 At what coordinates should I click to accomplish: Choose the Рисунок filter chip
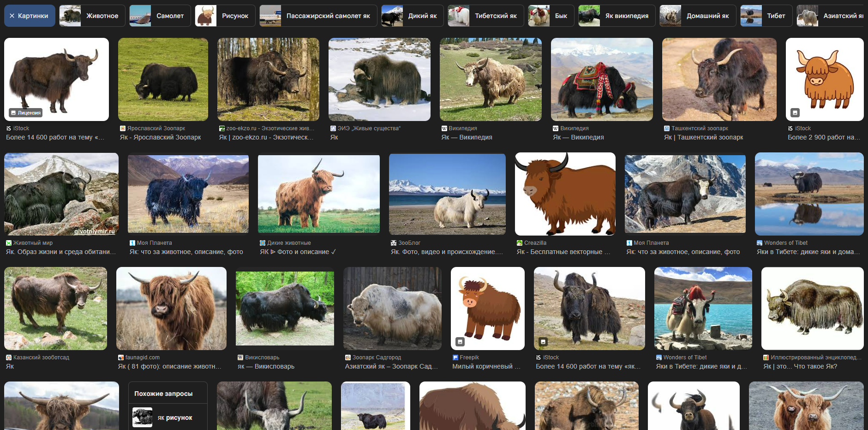click(x=225, y=16)
